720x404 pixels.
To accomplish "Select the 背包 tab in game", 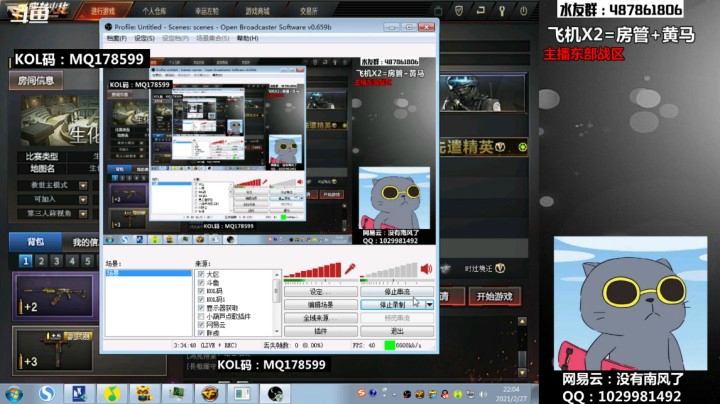I will tap(36, 241).
